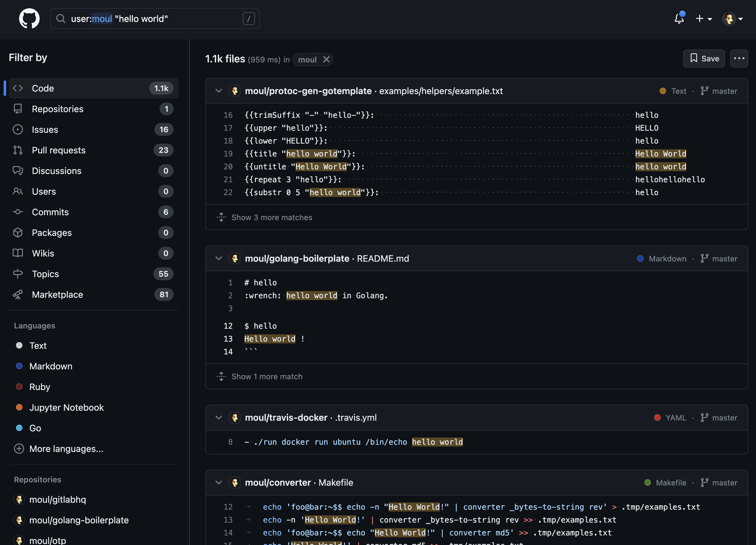The width and height of the screenshot is (756, 545).
Task: Click the Wikis book icon
Action: [18, 253]
